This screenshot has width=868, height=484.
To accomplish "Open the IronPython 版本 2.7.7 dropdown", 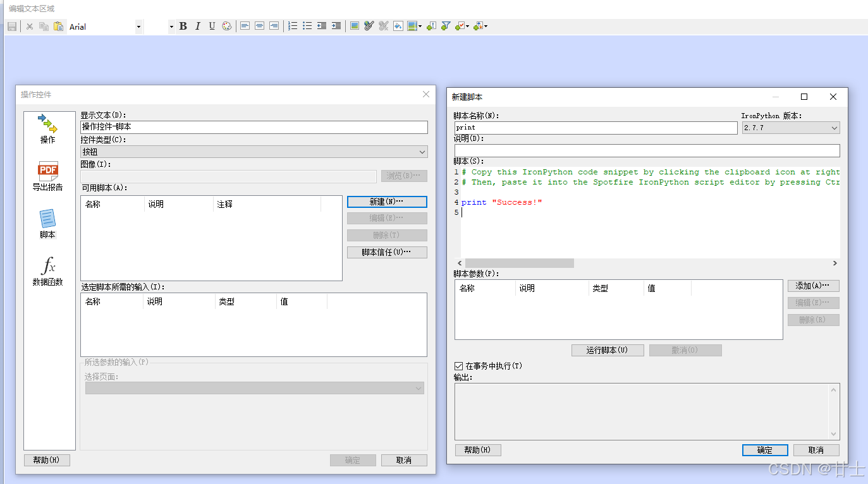I will (x=791, y=128).
